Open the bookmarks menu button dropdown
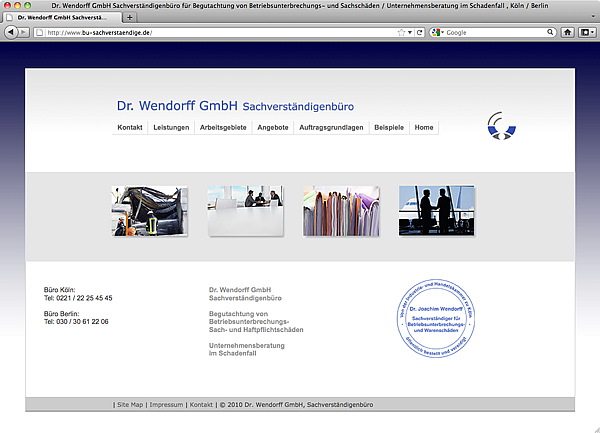Viewport: 600px width, 433px height. (587, 33)
